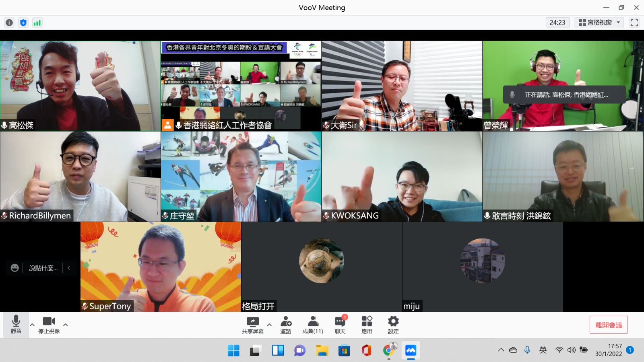Open meeting Settings gear
The height and width of the screenshot is (362, 644).
pyautogui.click(x=393, y=325)
